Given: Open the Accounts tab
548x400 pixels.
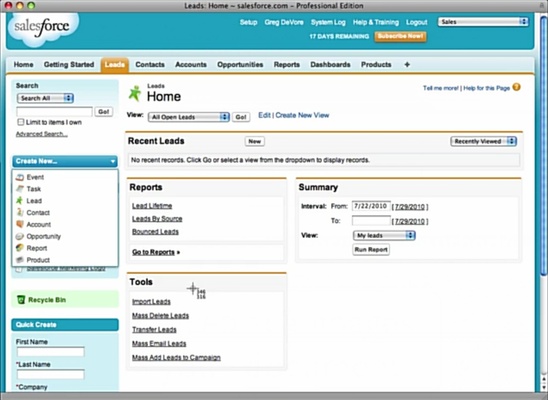Looking at the screenshot, I should point(191,65).
